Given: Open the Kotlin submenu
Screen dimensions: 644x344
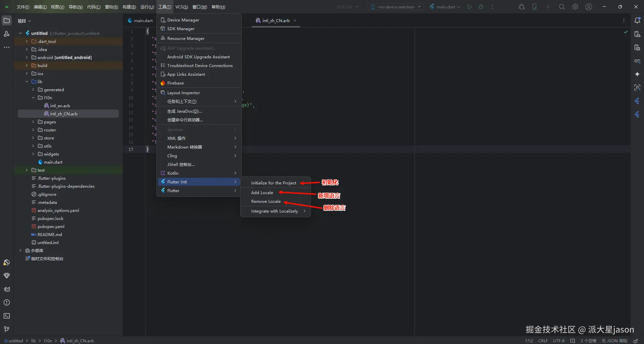Looking at the screenshot, I should pos(199,173).
